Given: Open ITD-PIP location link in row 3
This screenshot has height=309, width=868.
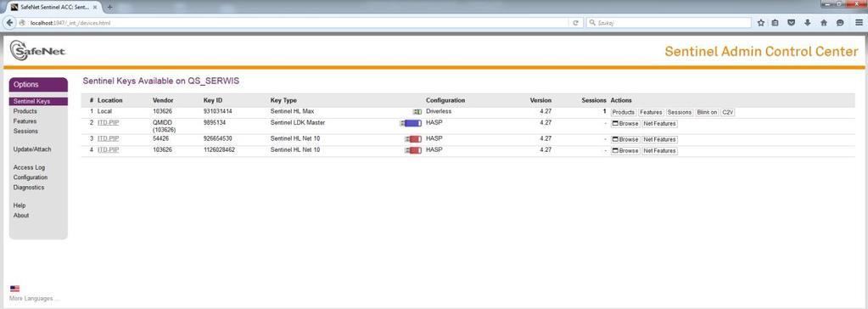Looking at the screenshot, I should pos(108,138).
